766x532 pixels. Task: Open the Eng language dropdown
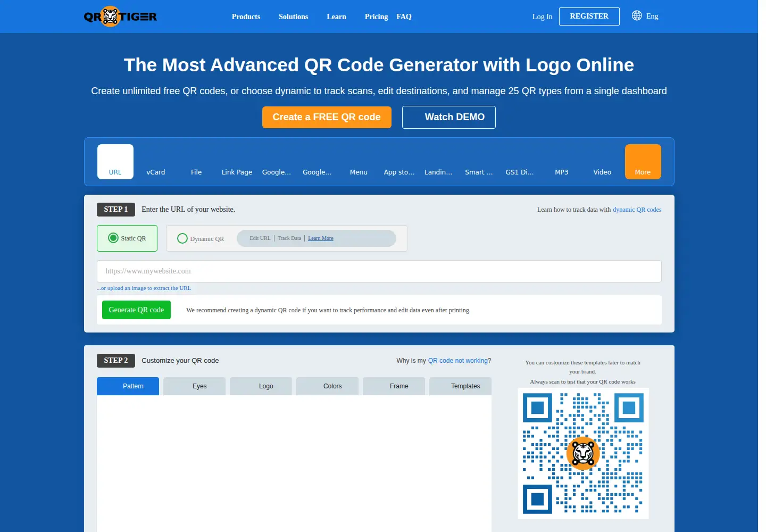[x=652, y=16]
